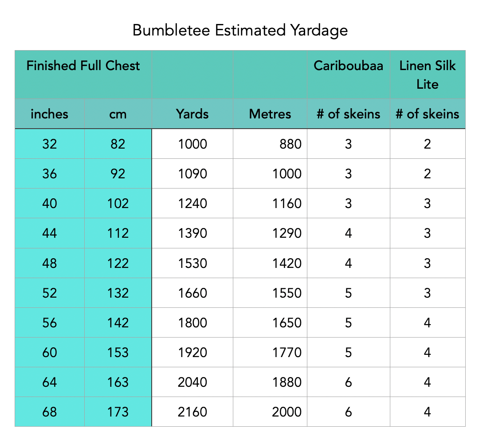Click the 1800 yards cell
Viewport: 479px width, 448px height.
click(192, 322)
